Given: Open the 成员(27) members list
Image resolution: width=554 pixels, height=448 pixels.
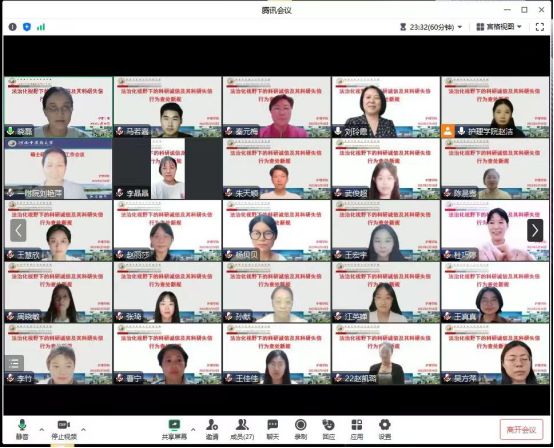Looking at the screenshot, I should pyautogui.click(x=242, y=429).
